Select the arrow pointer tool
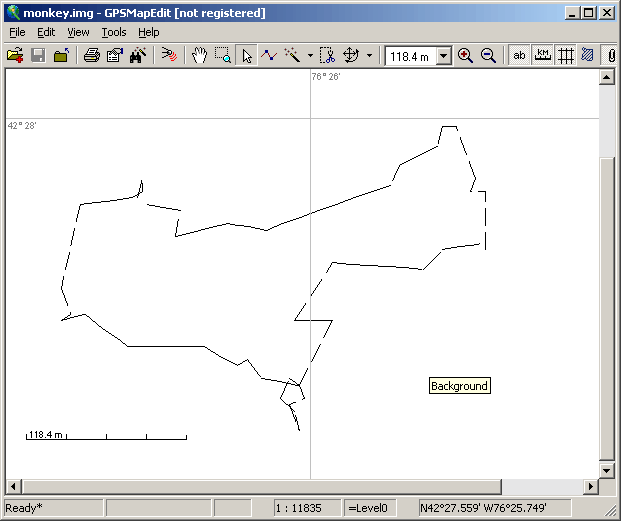This screenshot has height=521, width=621. point(247,56)
